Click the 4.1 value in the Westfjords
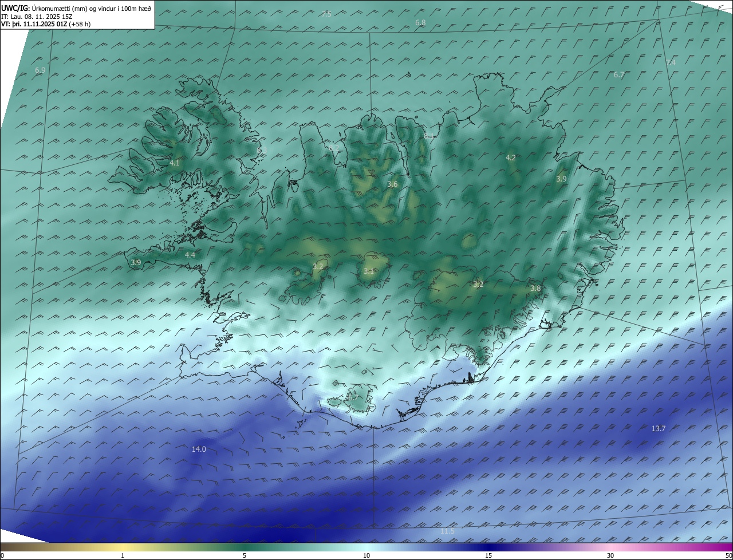The width and height of the screenshot is (733, 560). click(175, 163)
